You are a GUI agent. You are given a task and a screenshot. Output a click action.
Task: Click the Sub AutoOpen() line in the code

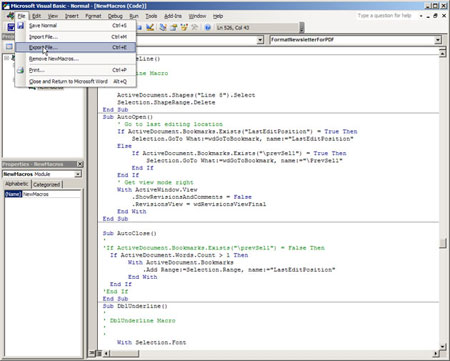point(128,117)
